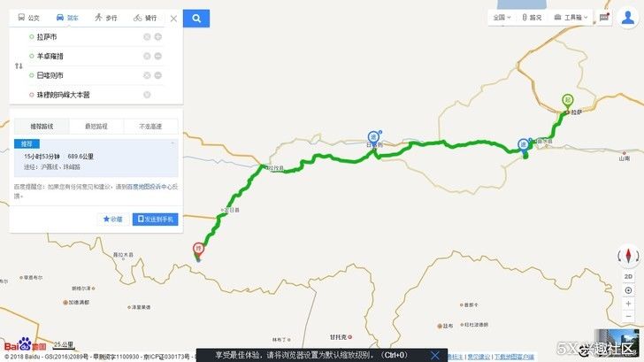Swap route order with the arrows icon

19,65
